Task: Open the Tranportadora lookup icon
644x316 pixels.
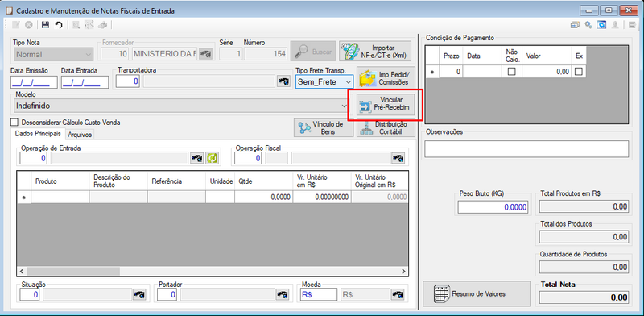Action: 283,81
